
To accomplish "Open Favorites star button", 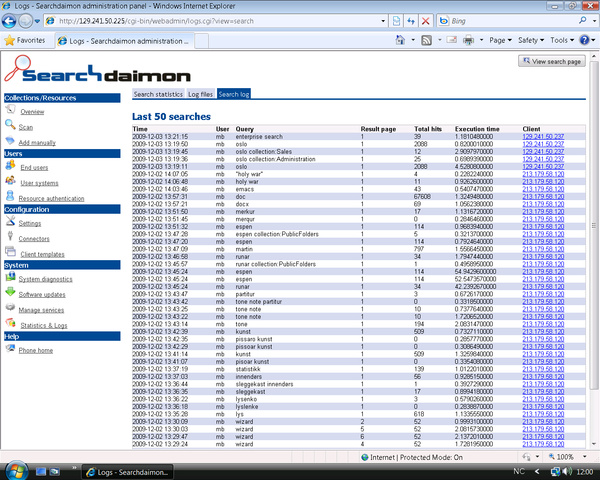I will pyautogui.click(x=24, y=40).
